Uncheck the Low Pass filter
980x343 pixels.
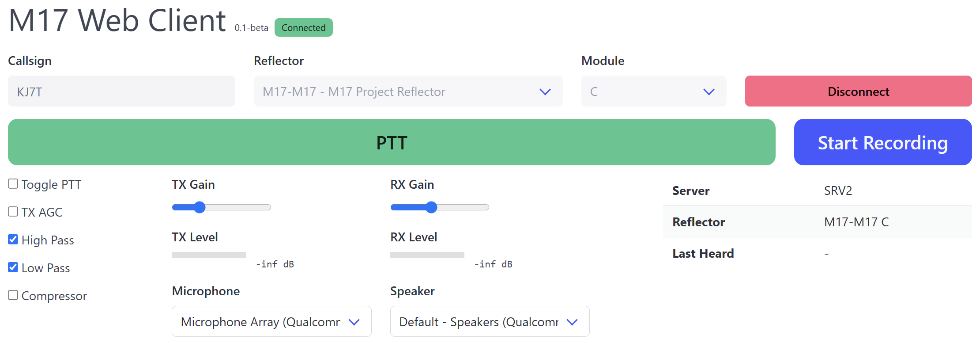tap(12, 267)
